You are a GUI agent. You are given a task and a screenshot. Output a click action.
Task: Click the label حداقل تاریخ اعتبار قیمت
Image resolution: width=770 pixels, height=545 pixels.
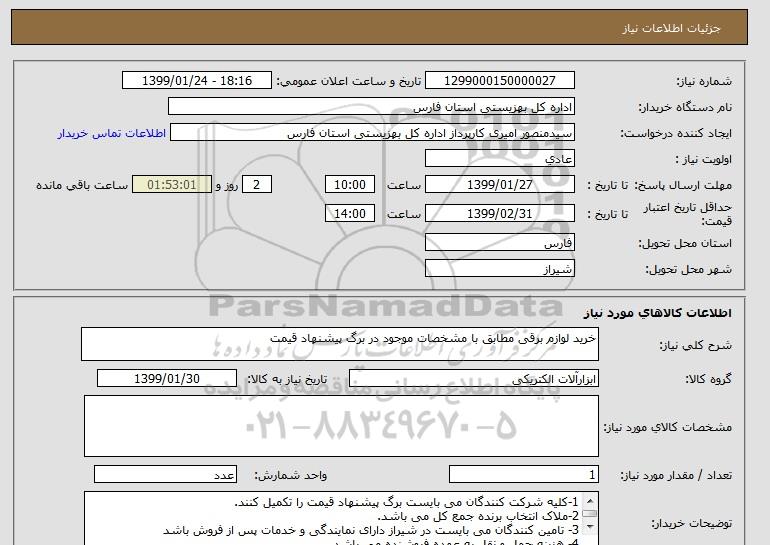688,214
